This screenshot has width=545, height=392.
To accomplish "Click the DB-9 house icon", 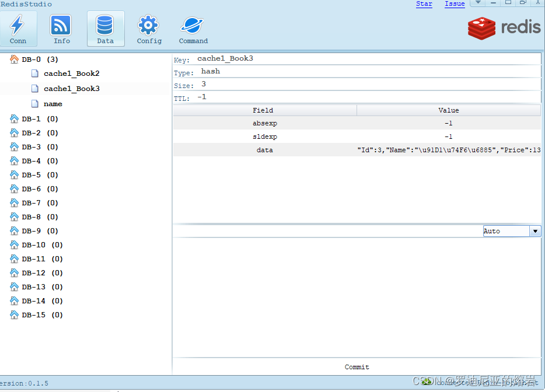I will pos(14,231).
